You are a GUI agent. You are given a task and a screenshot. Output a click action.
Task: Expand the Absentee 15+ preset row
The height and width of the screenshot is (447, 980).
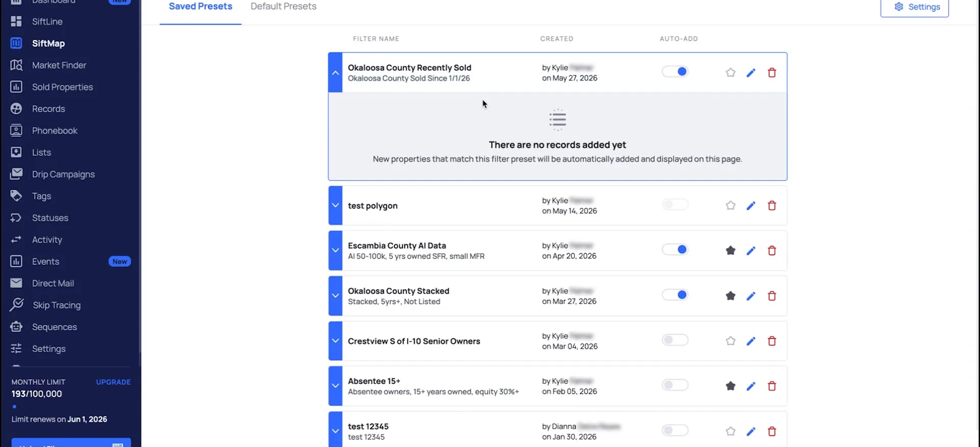pyautogui.click(x=335, y=386)
